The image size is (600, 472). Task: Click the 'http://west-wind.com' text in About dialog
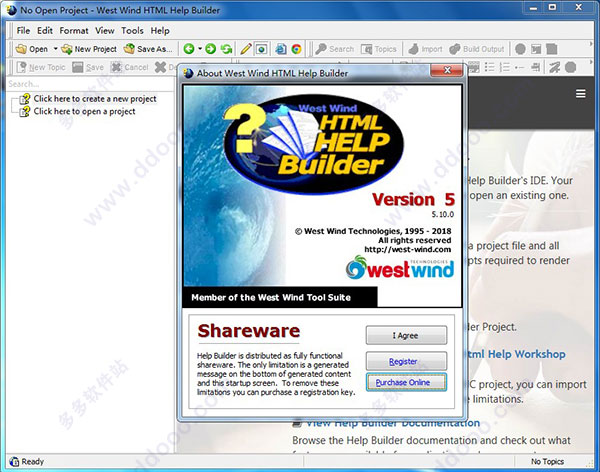408,250
